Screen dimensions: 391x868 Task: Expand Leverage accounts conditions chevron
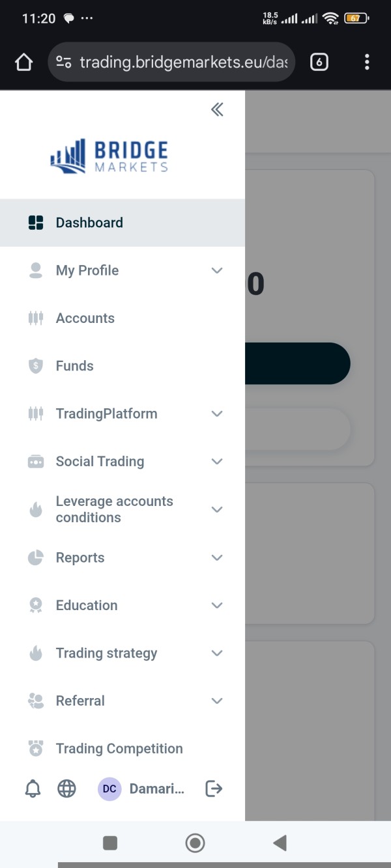tap(217, 509)
